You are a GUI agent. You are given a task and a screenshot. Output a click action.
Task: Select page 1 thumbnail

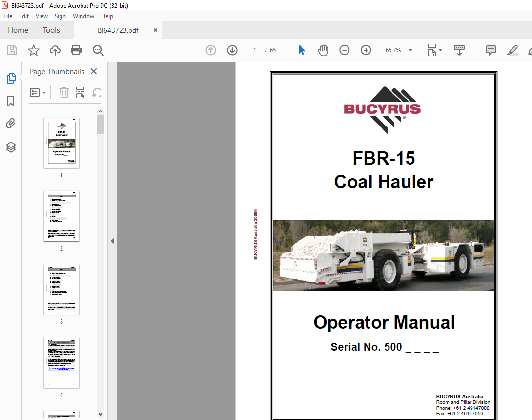click(x=61, y=143)
